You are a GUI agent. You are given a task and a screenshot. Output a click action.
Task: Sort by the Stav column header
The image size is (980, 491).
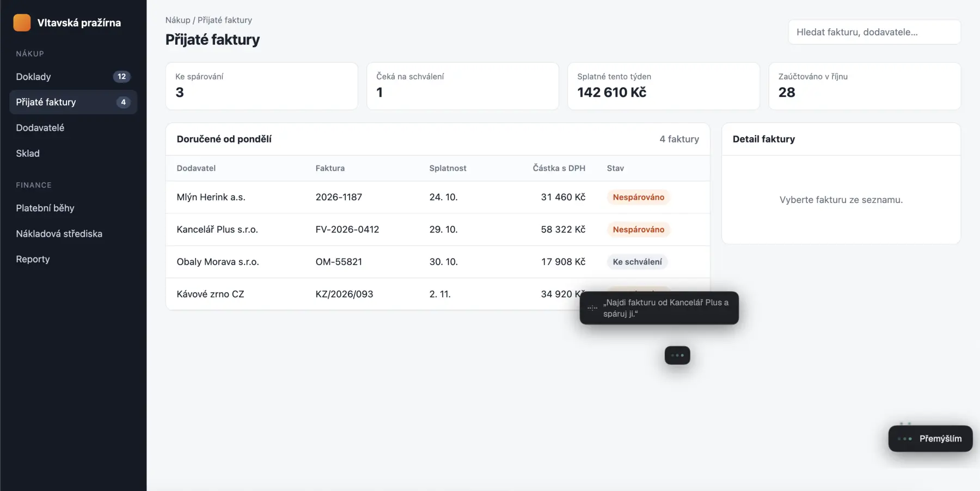coord(615,168)
